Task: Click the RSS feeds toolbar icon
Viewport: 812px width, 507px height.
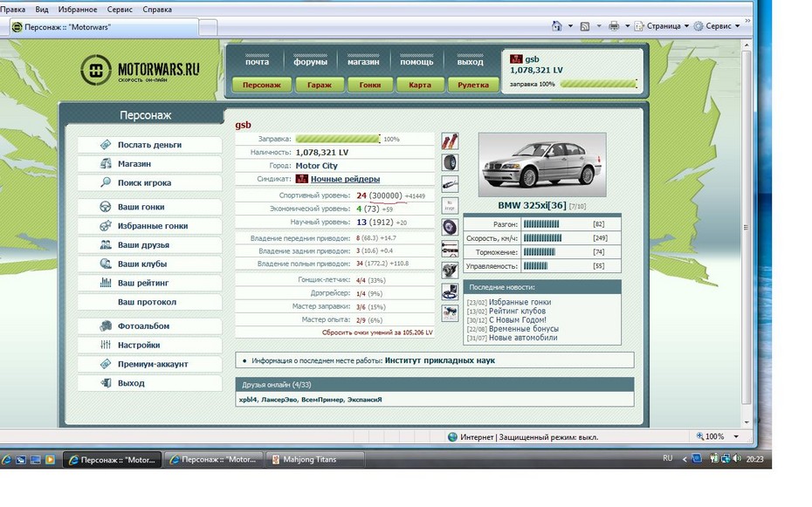Action: pyautogui.click(x=585, y=26)
